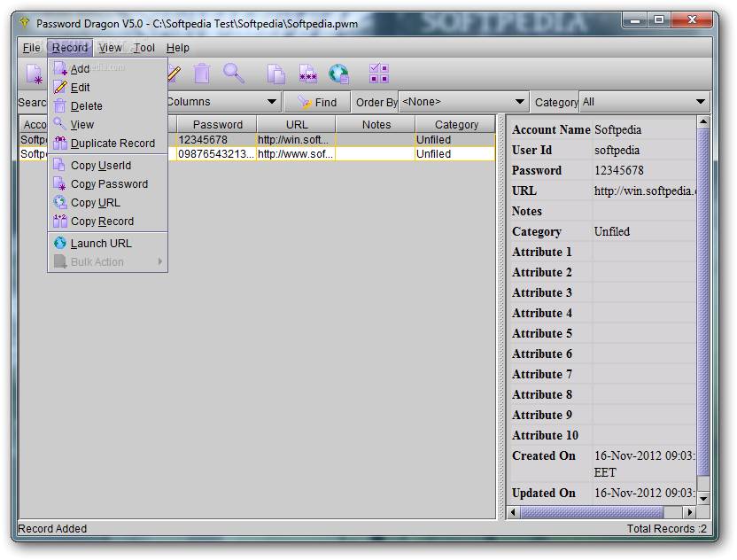Select Copy URL menu entry
Viewport: 737px width, 560px height.
tap(108, 203)
